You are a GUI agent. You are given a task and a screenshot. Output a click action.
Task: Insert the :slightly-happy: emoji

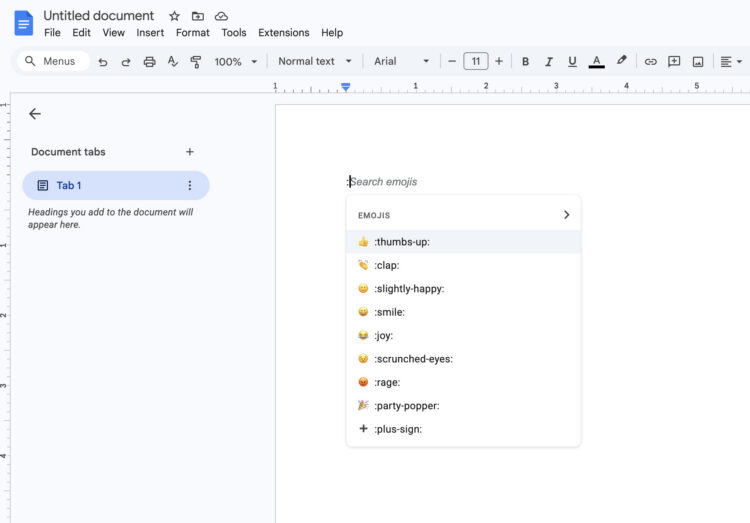tap(463, 289)
